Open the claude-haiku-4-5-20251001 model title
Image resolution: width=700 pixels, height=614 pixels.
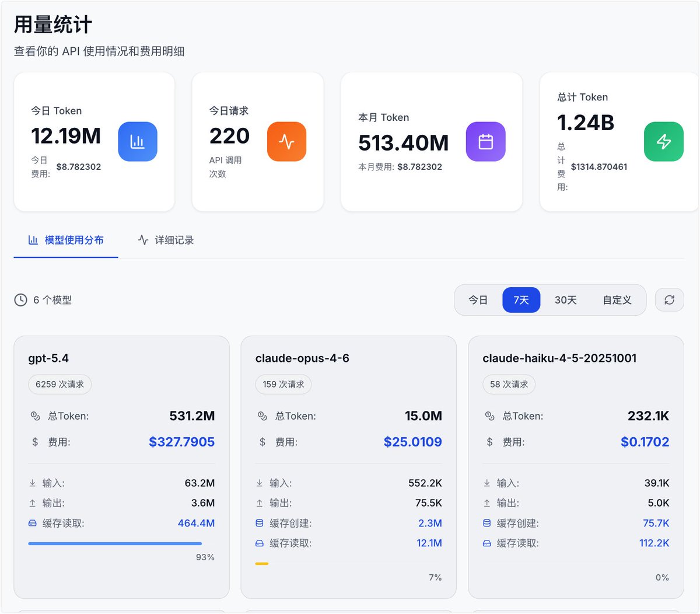point(559,358)
